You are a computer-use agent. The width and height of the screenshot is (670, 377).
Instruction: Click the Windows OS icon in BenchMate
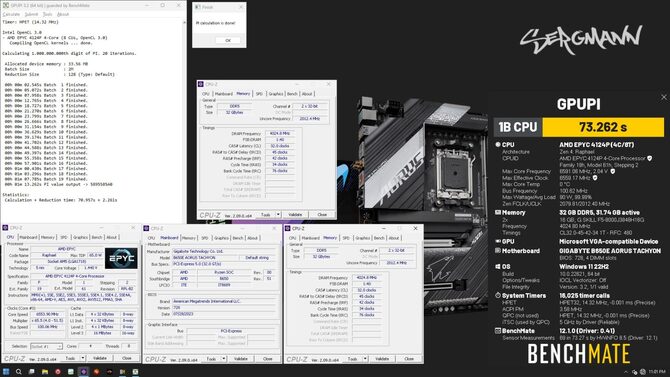498,266
